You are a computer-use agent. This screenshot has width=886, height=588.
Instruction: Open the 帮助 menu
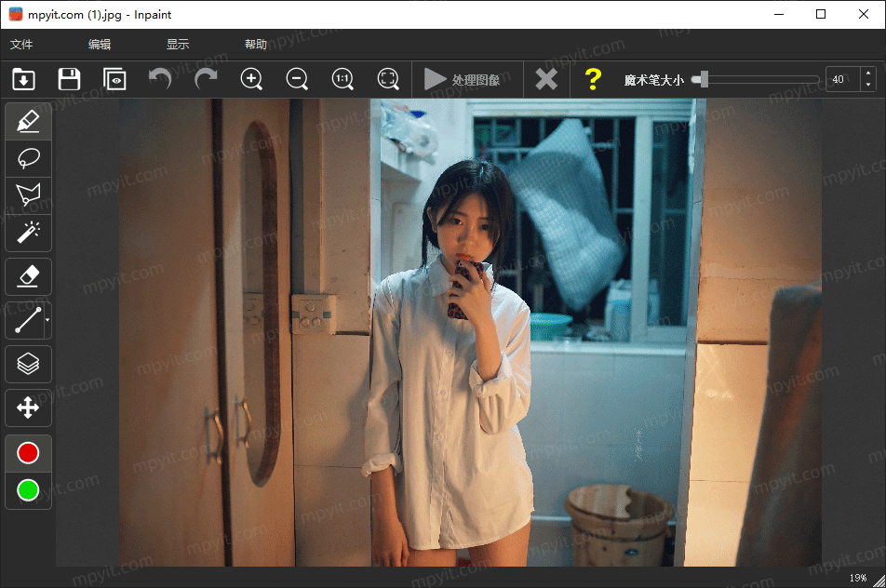click(255, 44)
